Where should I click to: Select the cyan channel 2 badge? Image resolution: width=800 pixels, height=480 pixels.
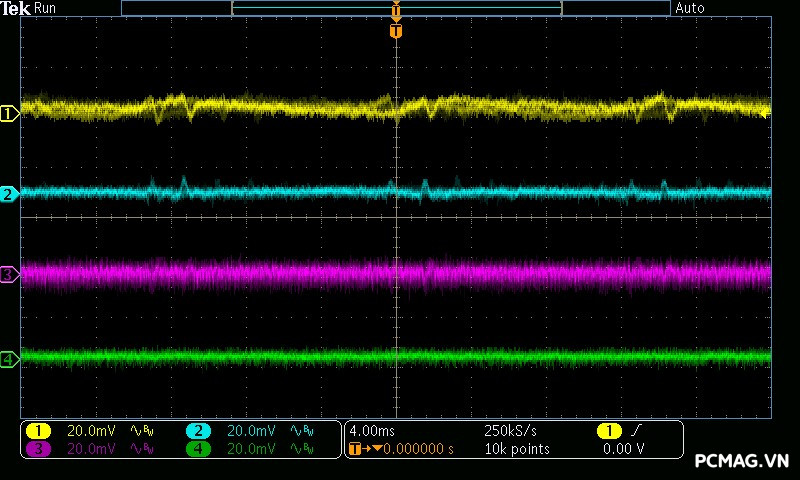(x=198, y=431)
